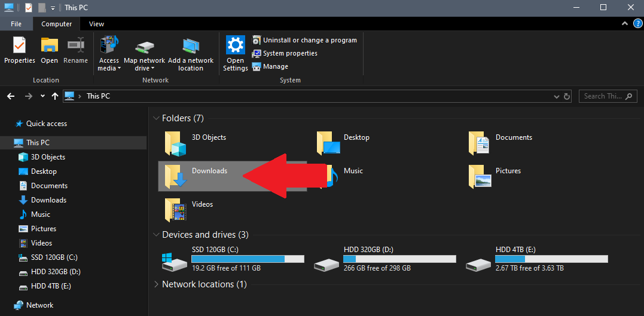The image size is (644, 316).
Task: Click the blue Help question mark icon
Action: [638, 24]
